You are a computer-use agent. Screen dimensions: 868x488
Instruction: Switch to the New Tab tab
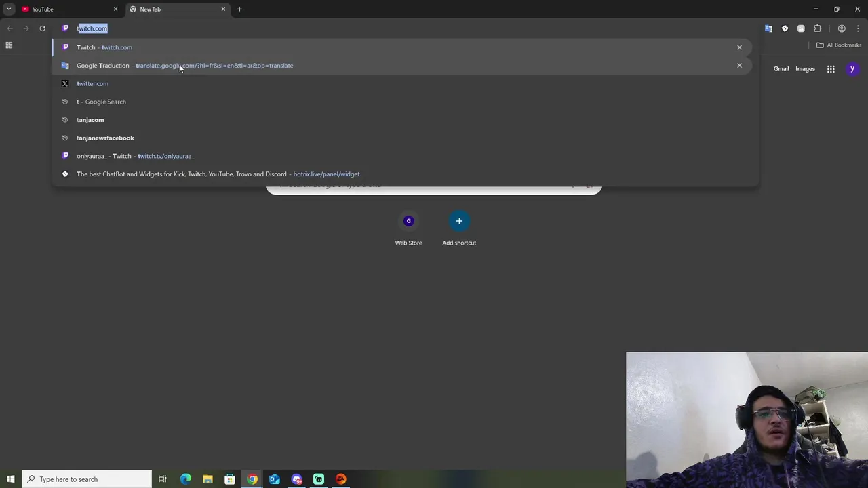(178, 9)
